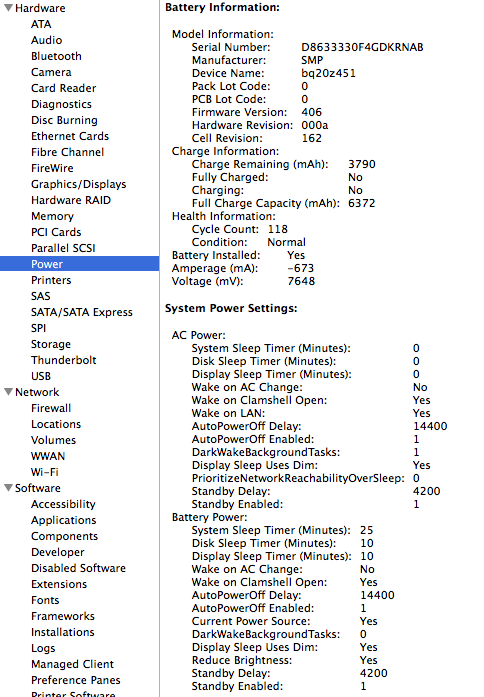Open WWAN network entry
The height and width of the screenshot is (697, 484).
pos(48,456)
